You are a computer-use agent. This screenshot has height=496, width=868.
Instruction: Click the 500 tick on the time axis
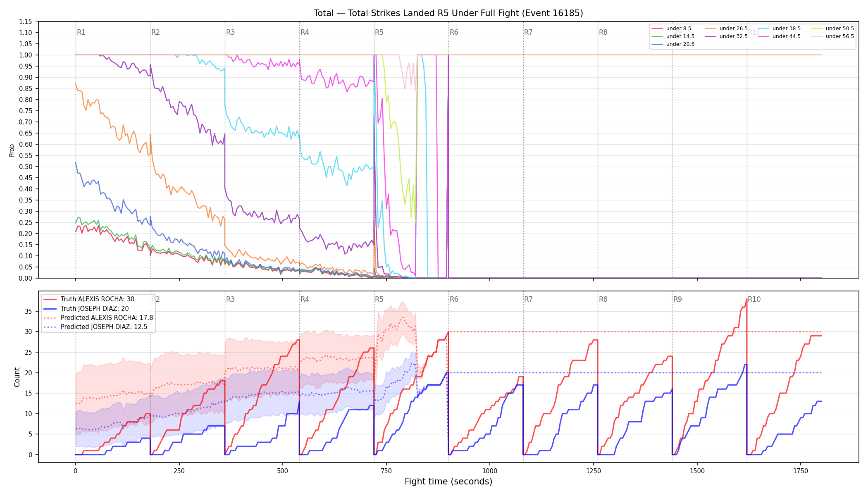[x=283, y=471]
